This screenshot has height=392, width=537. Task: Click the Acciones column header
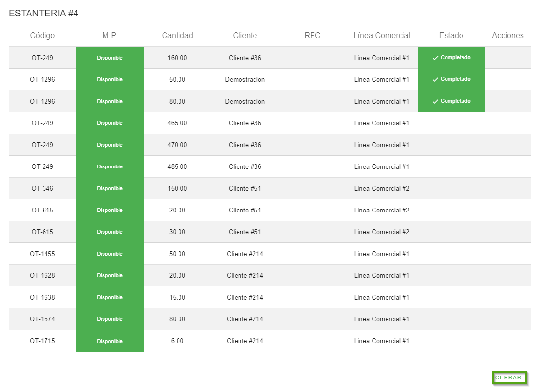507,35
